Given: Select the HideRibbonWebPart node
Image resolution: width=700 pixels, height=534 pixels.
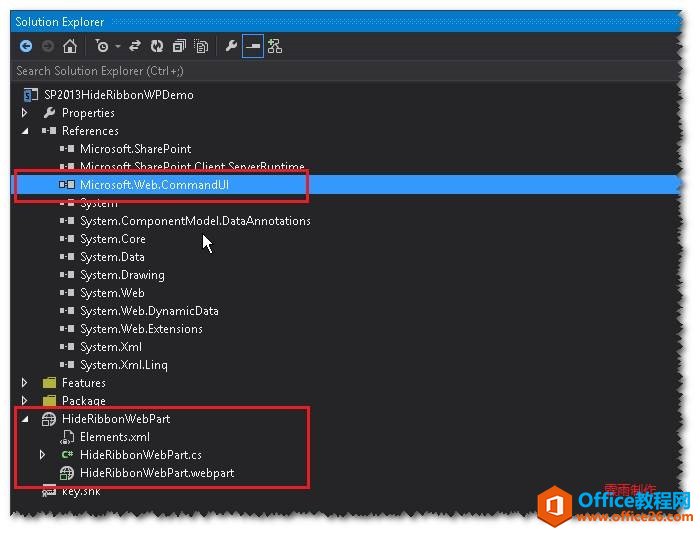Looking at the screenshot, I should pyautogui.click(x=116, y=419).
